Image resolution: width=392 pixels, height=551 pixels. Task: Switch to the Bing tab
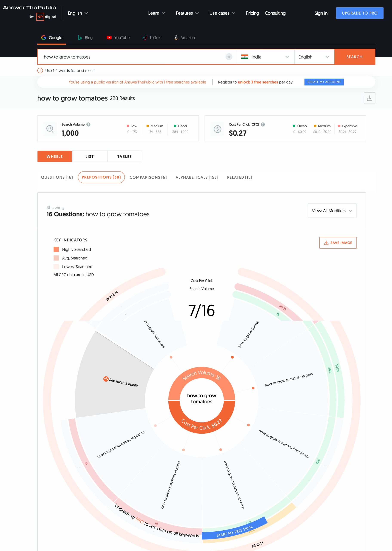85,38
